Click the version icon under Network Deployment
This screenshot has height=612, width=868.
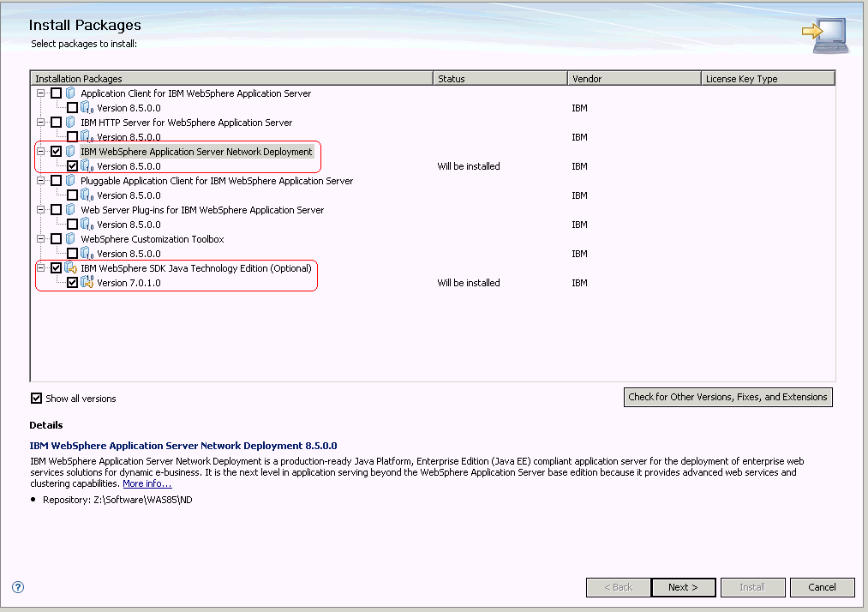[87, 165]
